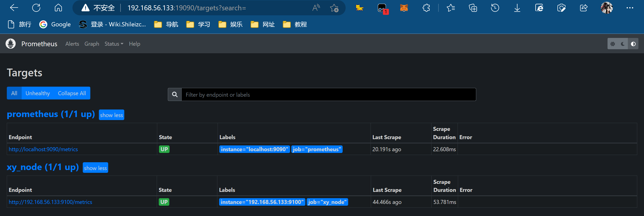Screen dimensions: 644x216
Task: Expand the Status dropdown menu
Action: (114, 44)
